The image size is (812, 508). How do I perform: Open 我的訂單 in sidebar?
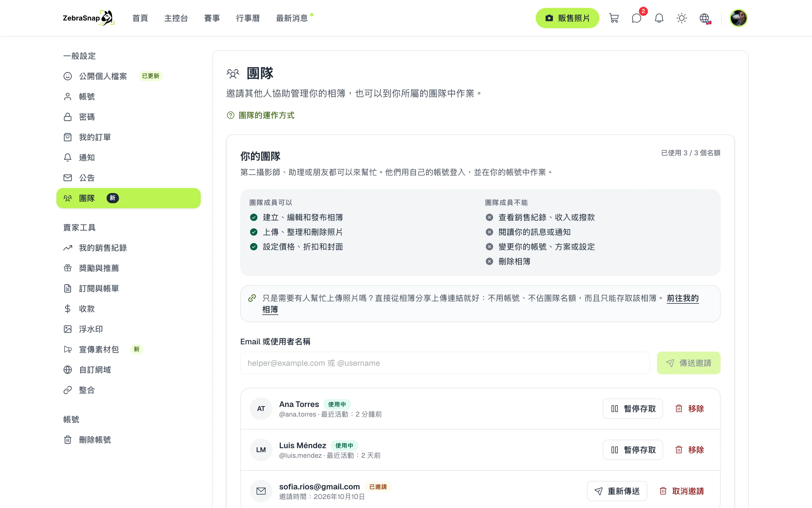point(129,137)
